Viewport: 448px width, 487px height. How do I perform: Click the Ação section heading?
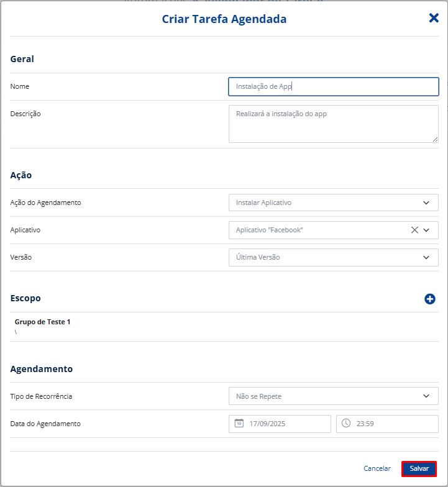(21, 175)
